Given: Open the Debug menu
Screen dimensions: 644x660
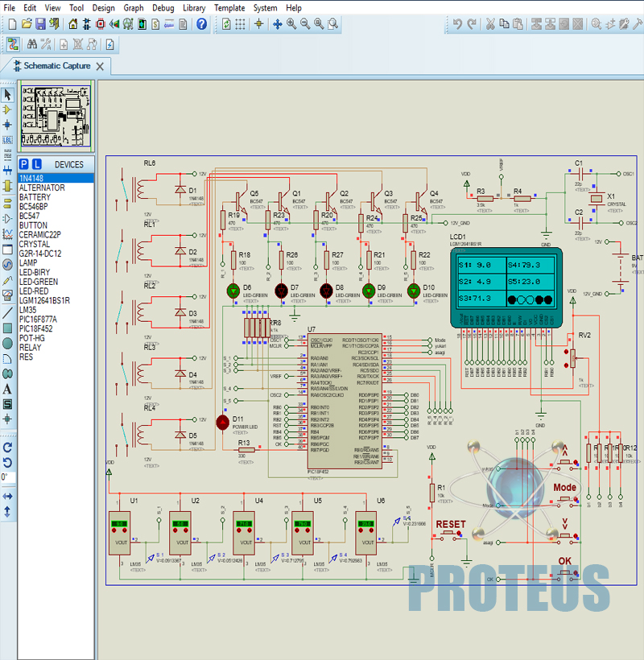Looking at the screenshot, I should (x=165, y=7).
